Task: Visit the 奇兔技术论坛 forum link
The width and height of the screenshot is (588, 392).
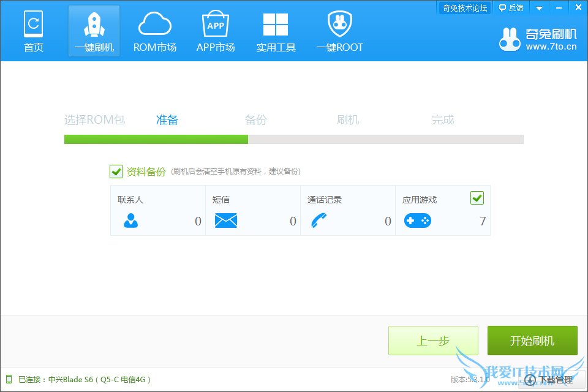Action: tap(465, 8)
